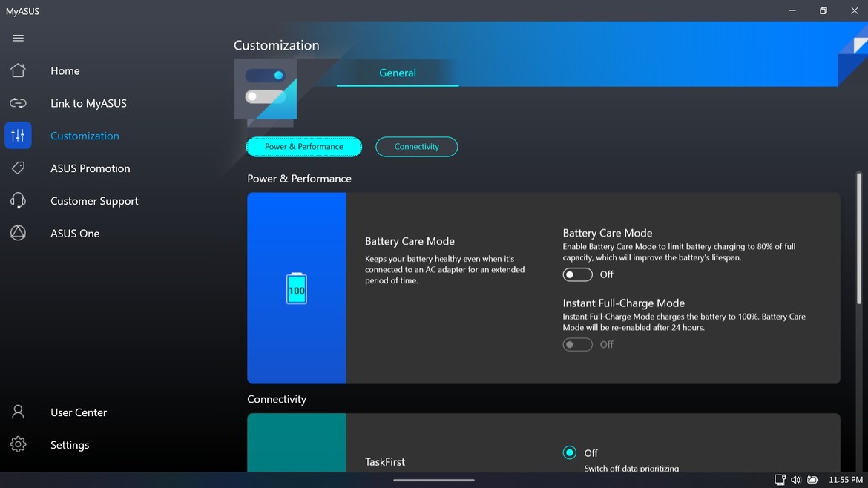Click the MyASUS window title text
The image size is (868, 488).
(22, 11)
